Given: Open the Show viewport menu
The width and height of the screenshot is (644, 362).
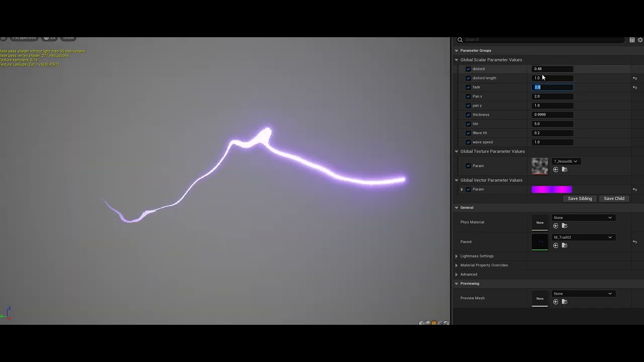Looking at the screenshot, I should tap(68, 38).
